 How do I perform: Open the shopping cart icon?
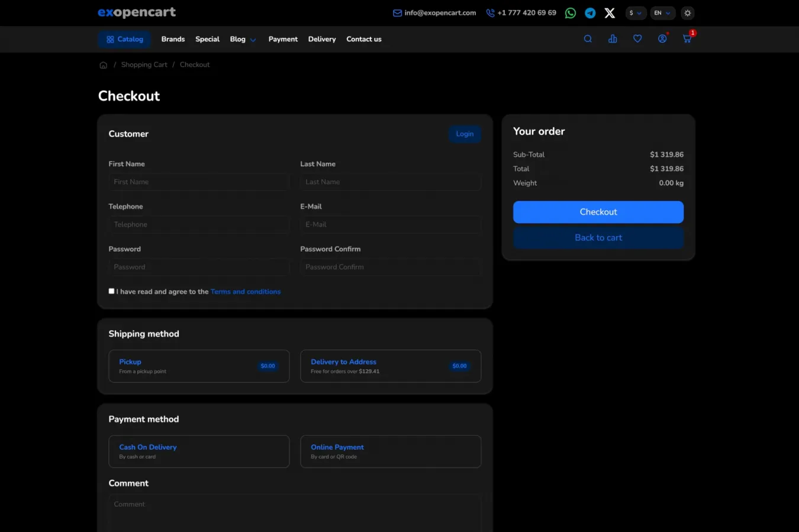(x=687, y=39)
